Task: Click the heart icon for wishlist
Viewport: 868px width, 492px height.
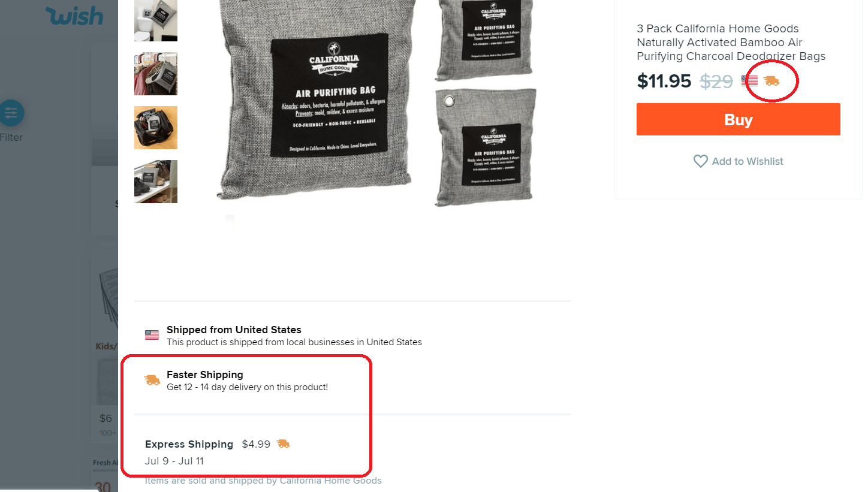Action: point(700,161)
